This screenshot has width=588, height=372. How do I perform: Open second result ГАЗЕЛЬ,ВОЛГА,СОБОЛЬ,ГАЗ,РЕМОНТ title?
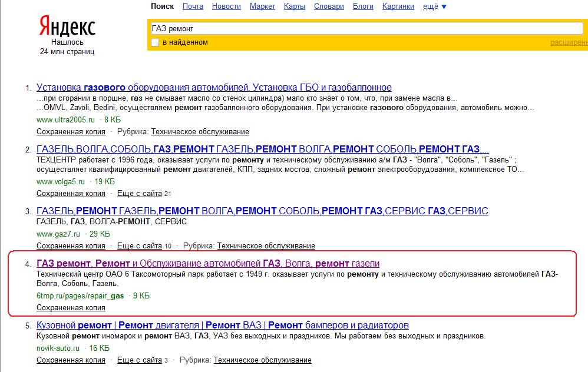pyautogui.click(x=263, y=149)
